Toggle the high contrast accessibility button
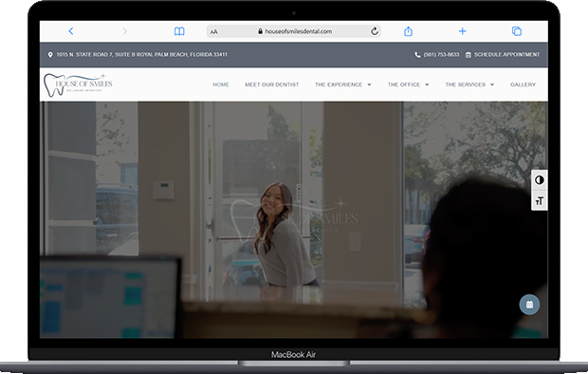Image resolution: width=588 pixels, height=374 pixels. click(540, 180)
